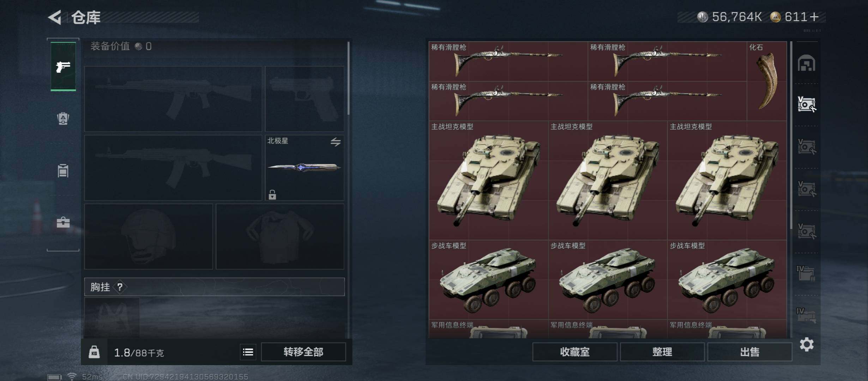Click 整理 to sort the warehouse

[x=662, y=352]
